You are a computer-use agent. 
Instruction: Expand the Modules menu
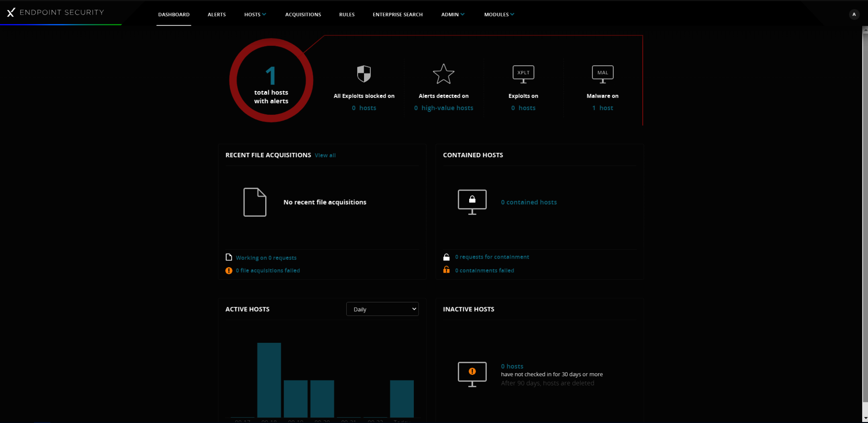[x=499, y=14]
